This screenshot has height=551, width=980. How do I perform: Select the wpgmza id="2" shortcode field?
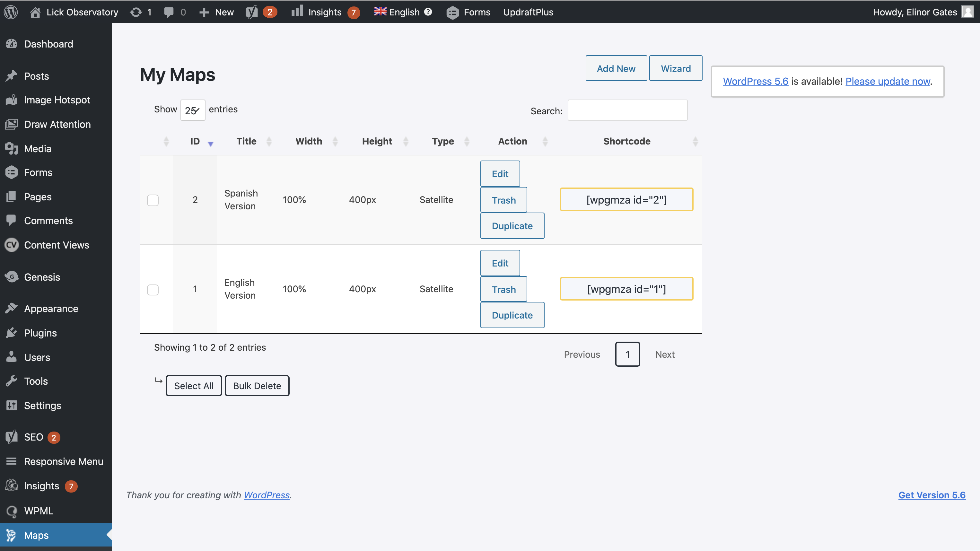[x=626, y=199]
